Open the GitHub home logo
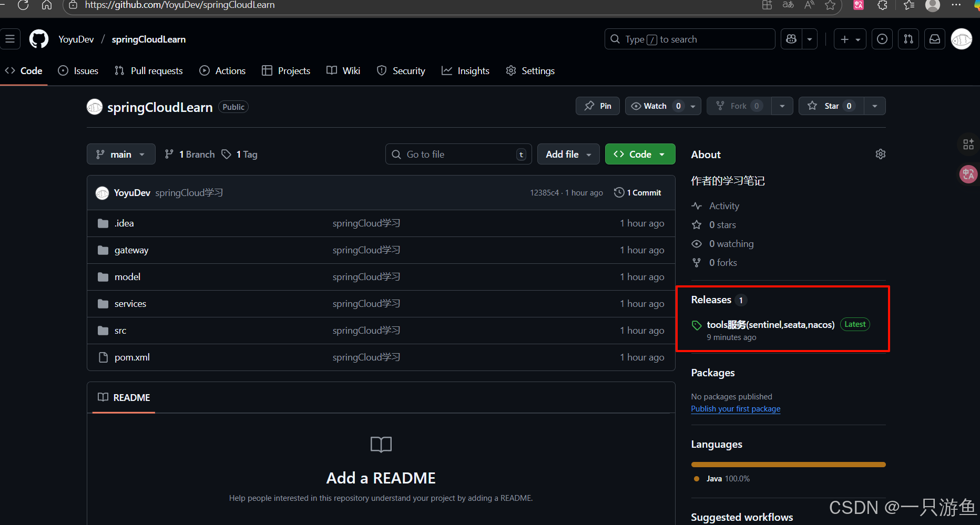Viewport: 980px width, 525px height. [39, 39]
